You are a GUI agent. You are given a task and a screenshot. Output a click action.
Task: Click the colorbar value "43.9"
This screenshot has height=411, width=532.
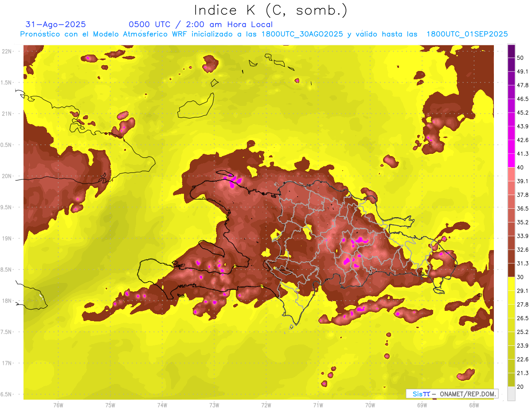pyautogui.click(x=522, y=126)
